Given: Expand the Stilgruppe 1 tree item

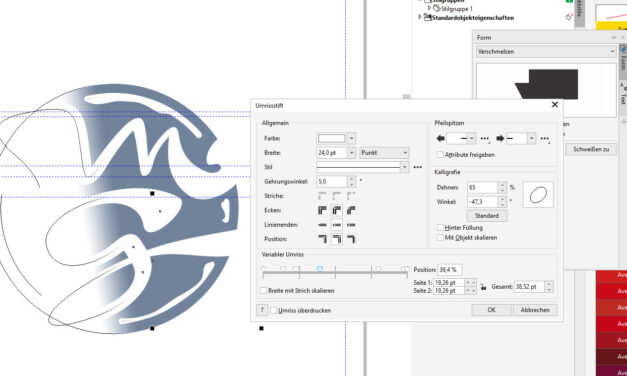Looking at the screenshot, I should click(429, 8).
